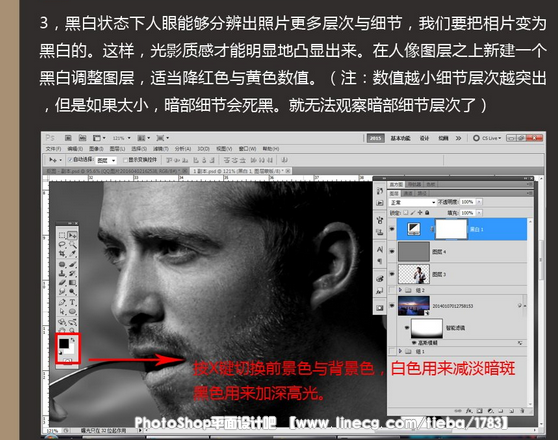Select the 3D Object Rotate tool
Viewport: 558px width, 440px height.
pos(62,322)
